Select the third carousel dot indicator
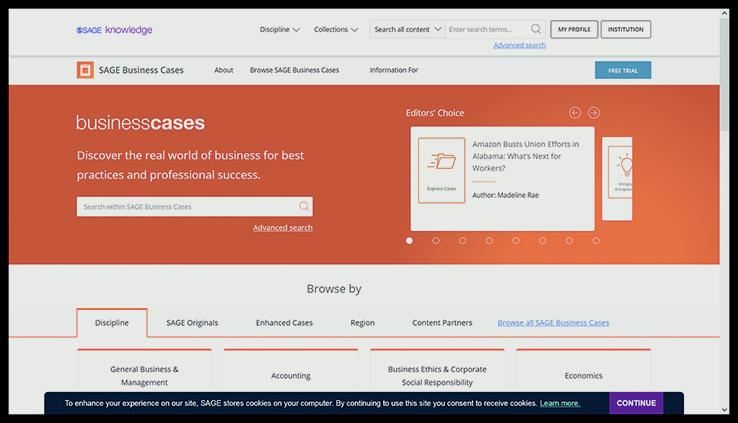Screen dimensions: 738x423 click(x=463, y=240)
